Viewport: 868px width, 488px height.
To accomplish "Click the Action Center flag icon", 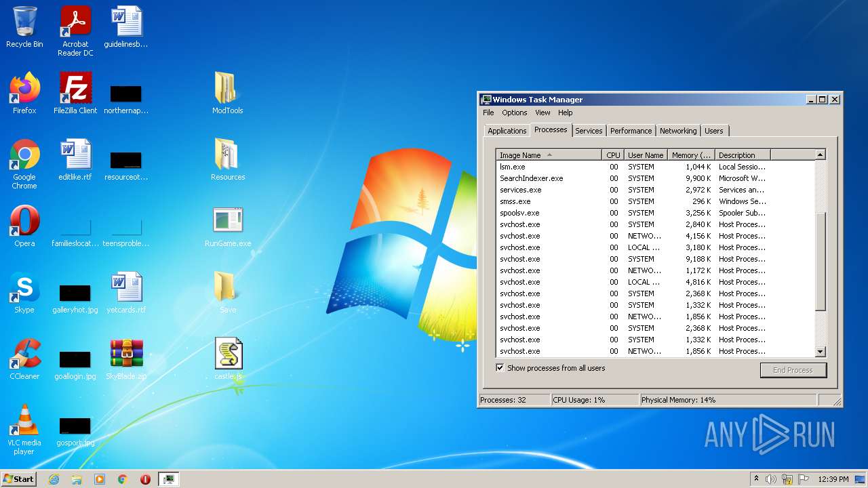I will click(x=804, y=479).
